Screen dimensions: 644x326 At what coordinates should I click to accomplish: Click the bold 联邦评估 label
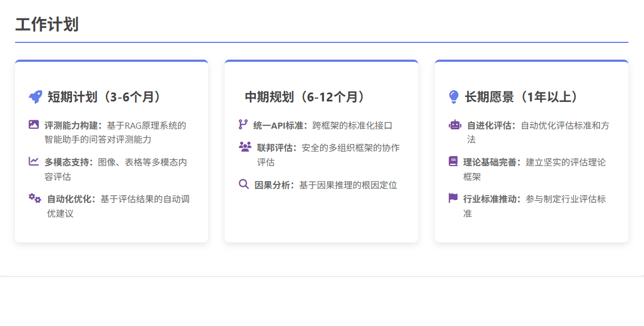[x=279, y=148]
